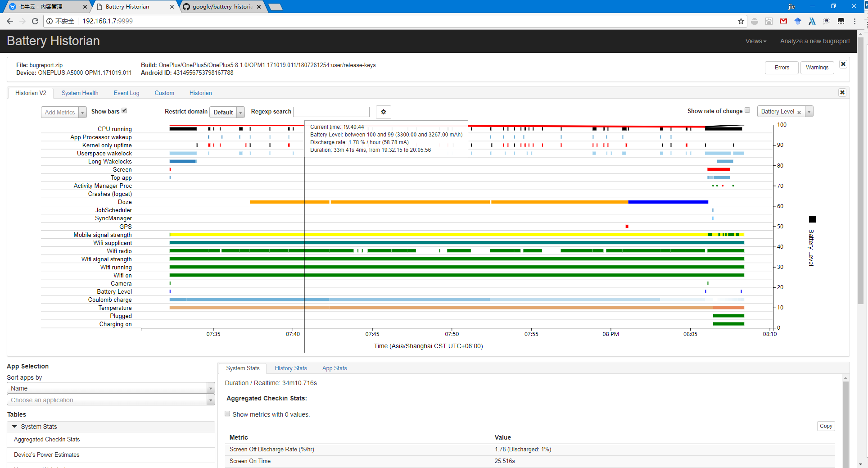Close the 七牛云 browser tab
The image size is (868, 468).
85,7
